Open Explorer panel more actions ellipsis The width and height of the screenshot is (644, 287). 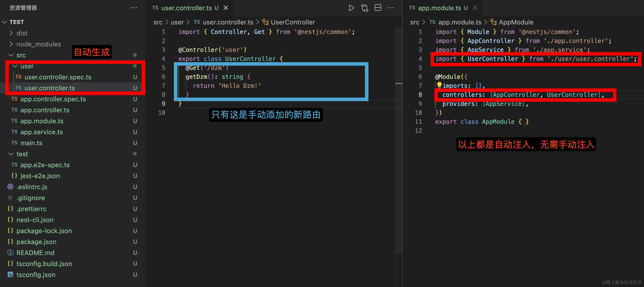coord(134,8)
